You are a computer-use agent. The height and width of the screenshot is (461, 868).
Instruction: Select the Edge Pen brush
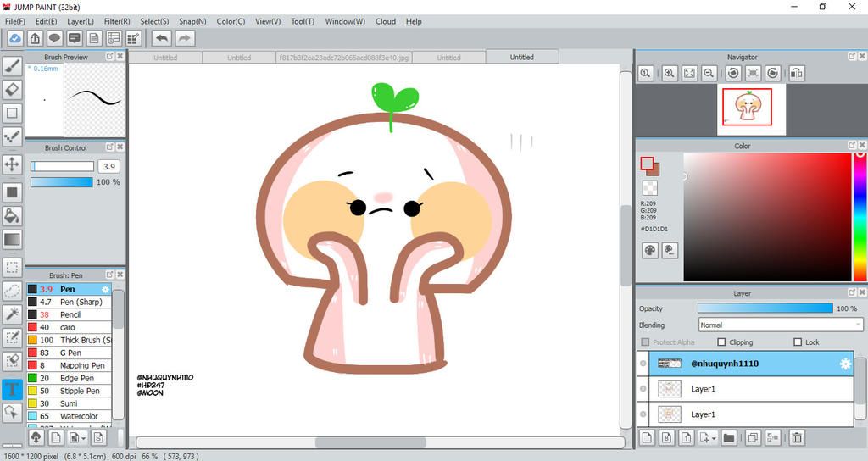click(70, 378)
